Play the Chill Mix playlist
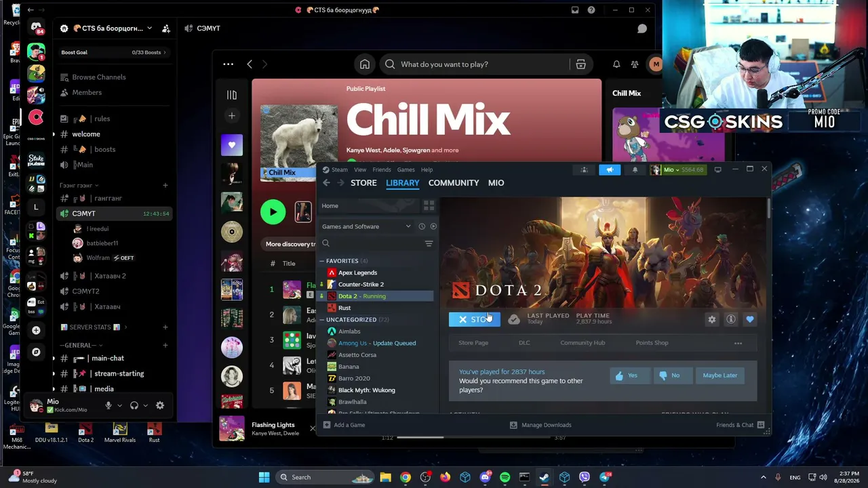The height and width of the screenshot is (488, 868). click(273, 212)
